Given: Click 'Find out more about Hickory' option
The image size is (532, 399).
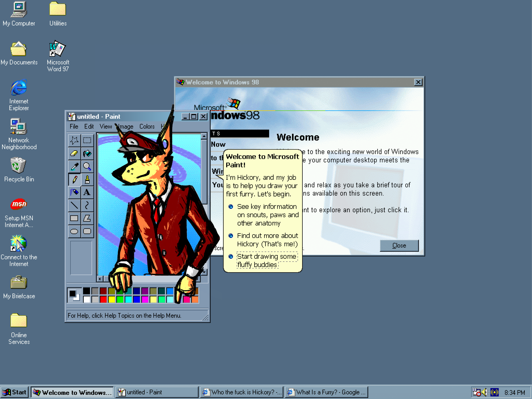Looking at the screenshot, I should pyautogui.click(x=267, y=240).
